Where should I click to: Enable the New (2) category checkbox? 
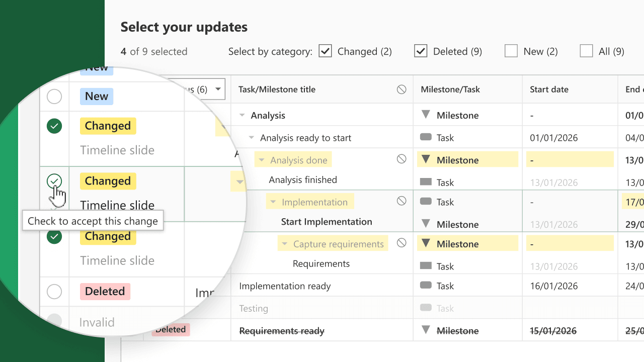coord(511,51)
